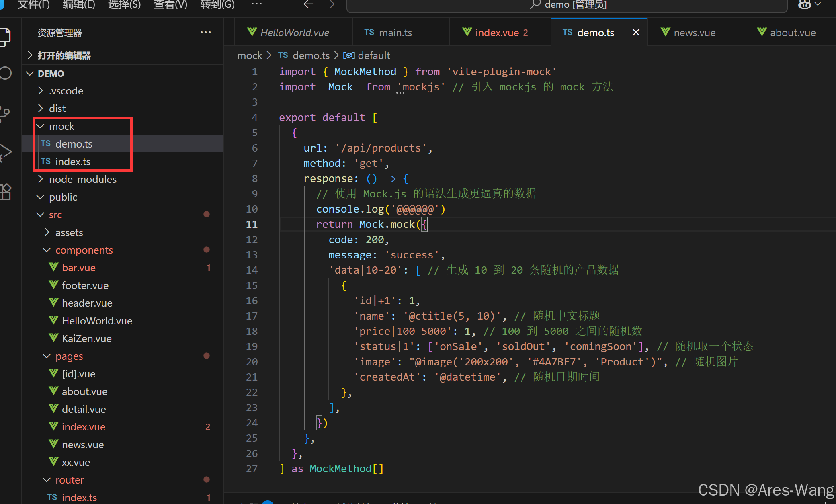The width and height of the screenshot is (836, 504).
Task: Open xx.vue in the pages folder
Action: tap(123, 462)
